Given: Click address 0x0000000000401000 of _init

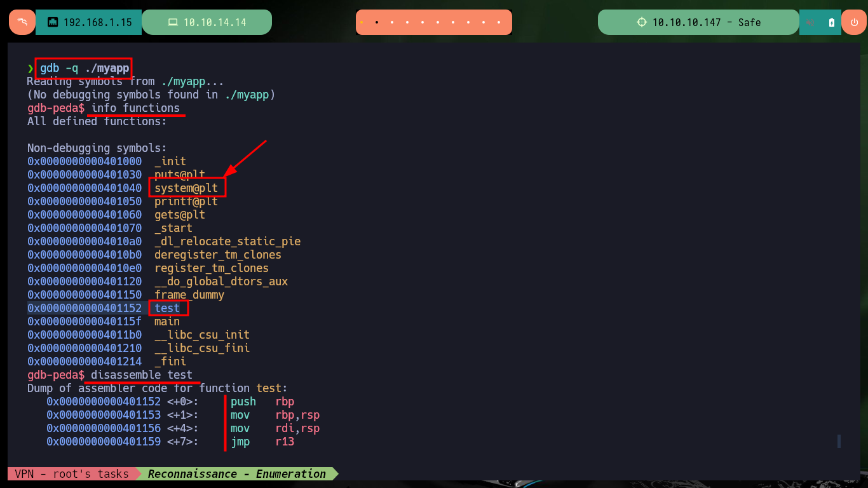Looking at the screenshot, I should (x=85, y=161).
